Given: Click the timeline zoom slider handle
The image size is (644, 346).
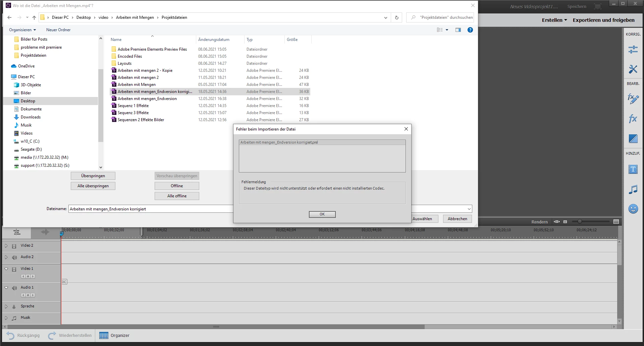Looking at the screenshot, I should (580, 221).
